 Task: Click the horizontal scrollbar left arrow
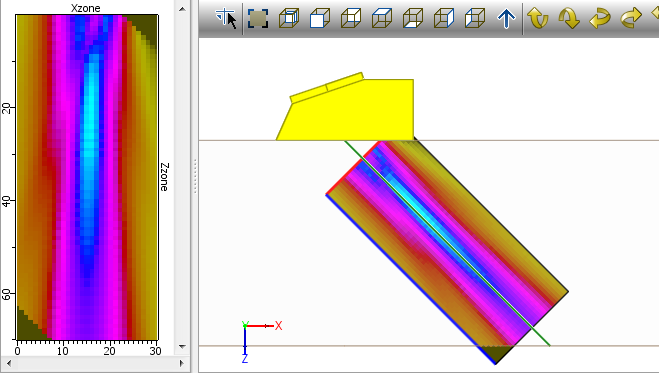coord(9,363)
